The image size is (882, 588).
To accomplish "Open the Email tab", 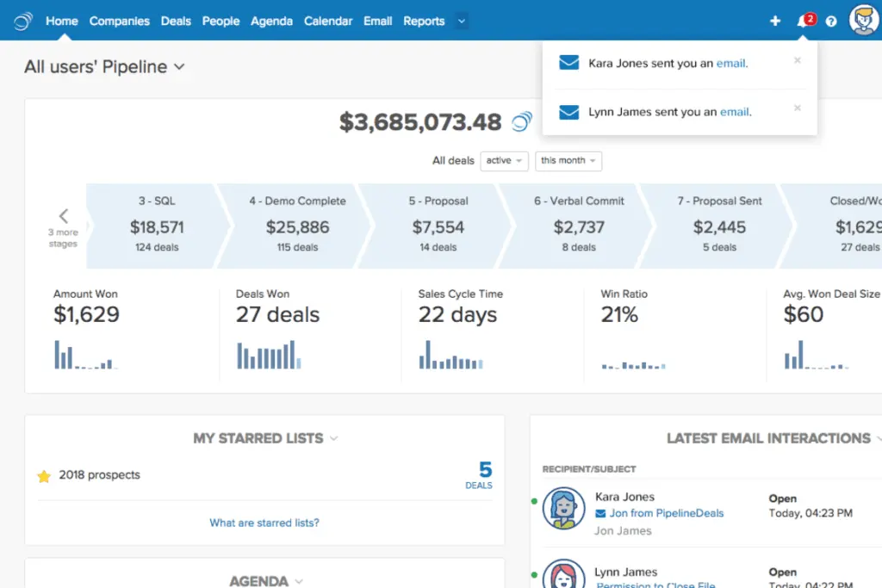I will [x=377, y=22].
